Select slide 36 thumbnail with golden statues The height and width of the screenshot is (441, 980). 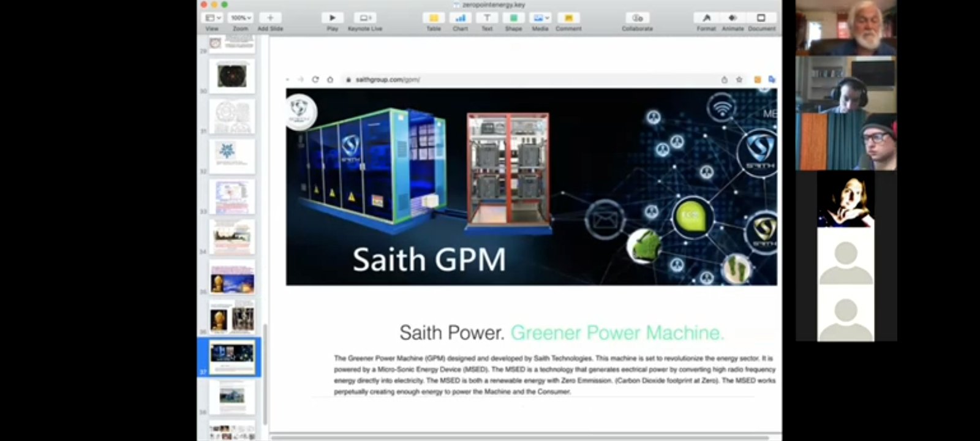click(232, 318)
